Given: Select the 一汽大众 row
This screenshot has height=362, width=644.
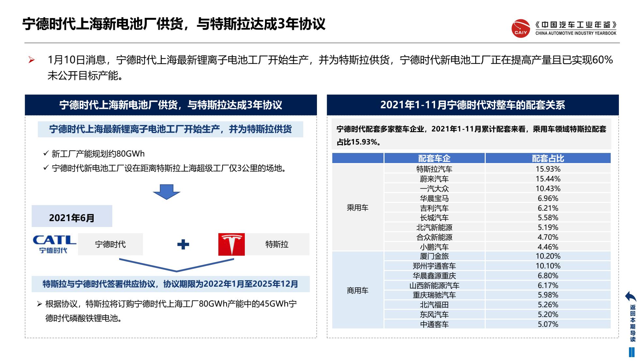Looking at the screenshot, I should pyautogui.click(x=434, y=189).
